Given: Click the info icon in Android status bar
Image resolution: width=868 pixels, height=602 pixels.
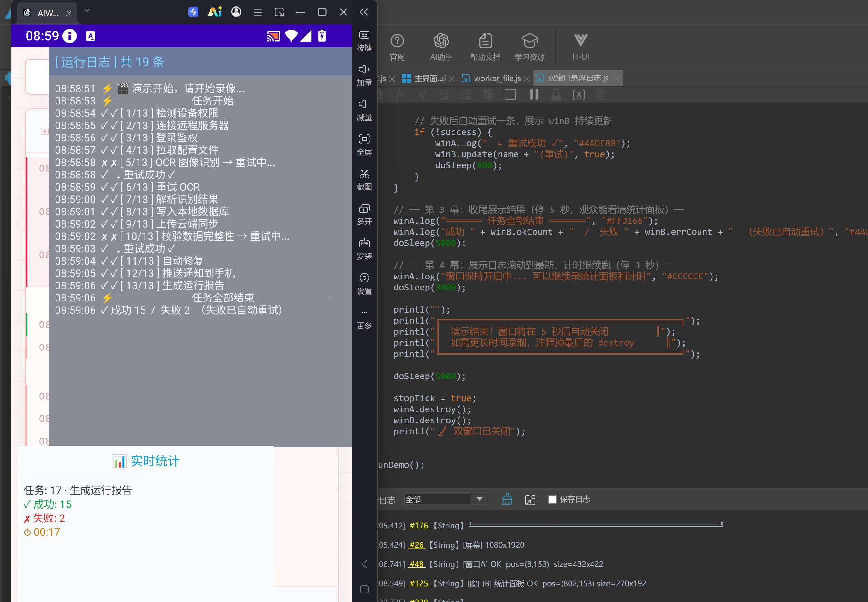Looking at the screenshot, I should click(69, 36).
